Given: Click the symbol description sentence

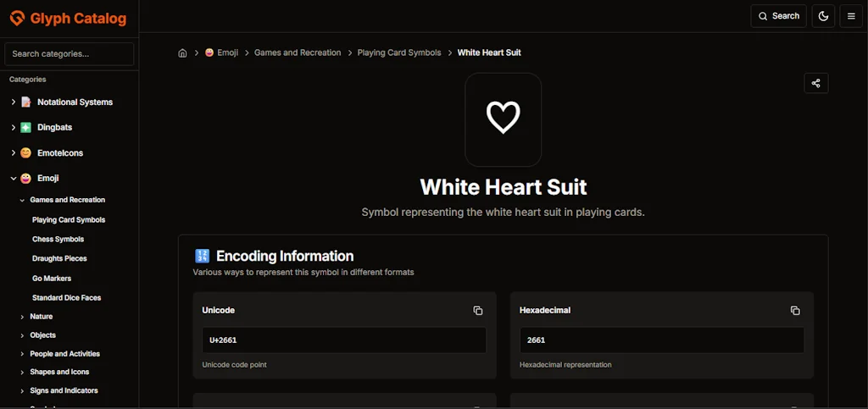Looking at the screenshot, I should pos(504,213).
